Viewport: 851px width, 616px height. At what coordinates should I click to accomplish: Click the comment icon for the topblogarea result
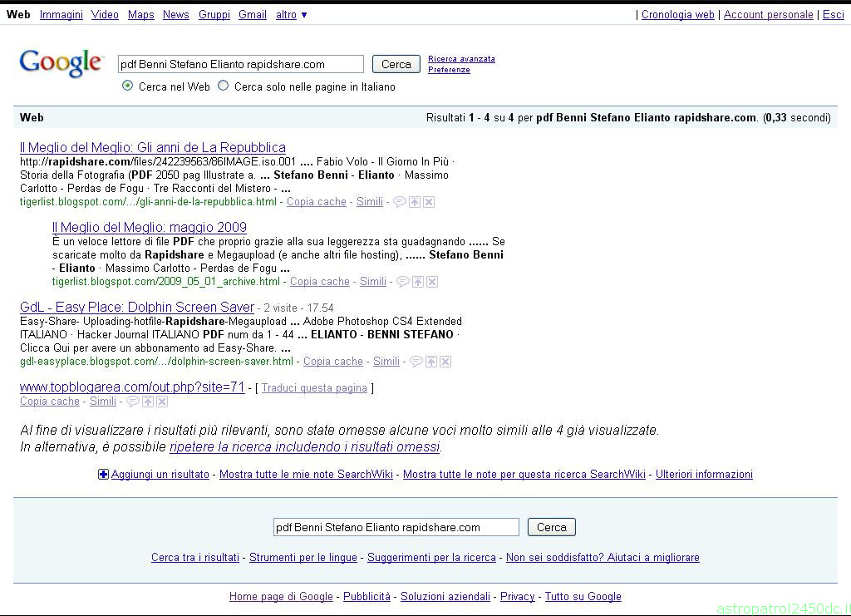[x=132, y=402]
